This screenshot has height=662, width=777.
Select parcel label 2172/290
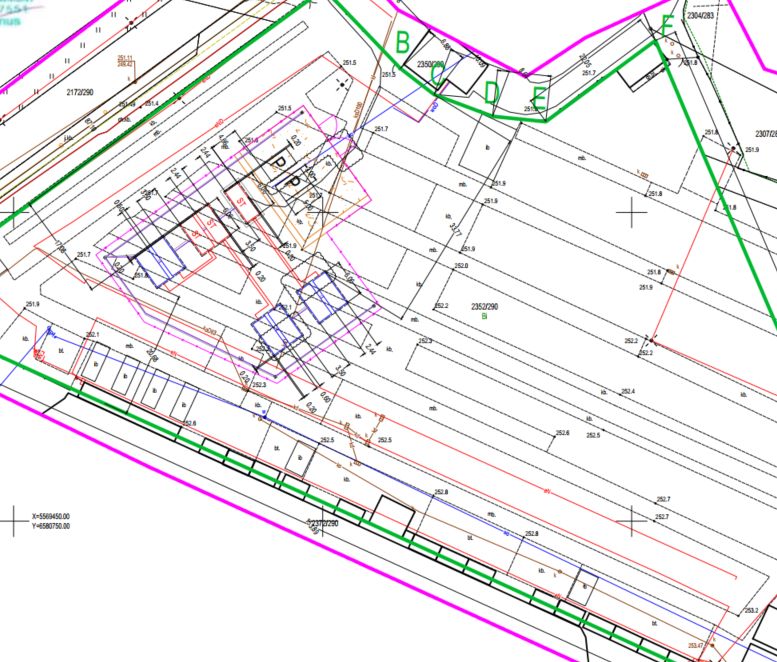coord(81,91)
